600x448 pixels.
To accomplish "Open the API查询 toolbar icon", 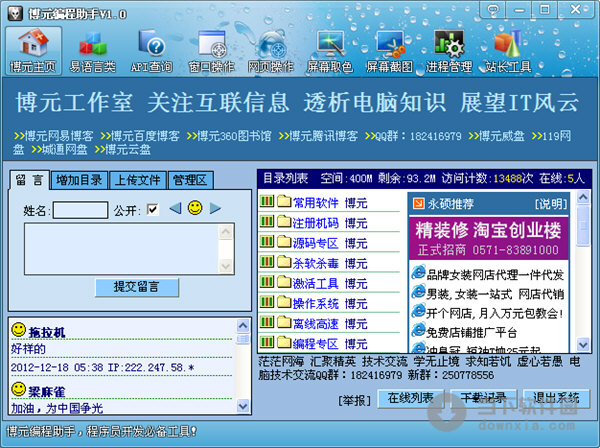I will coord(152,51).
